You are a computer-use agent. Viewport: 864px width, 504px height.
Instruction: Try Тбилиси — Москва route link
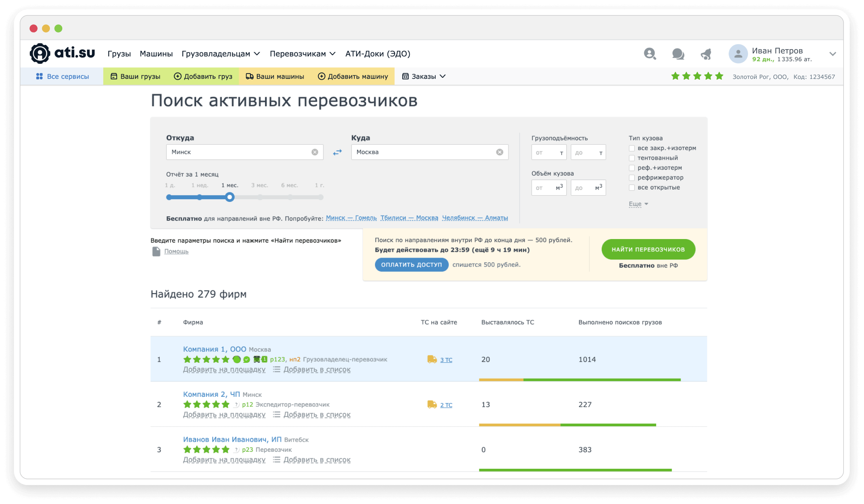point(409,218)
